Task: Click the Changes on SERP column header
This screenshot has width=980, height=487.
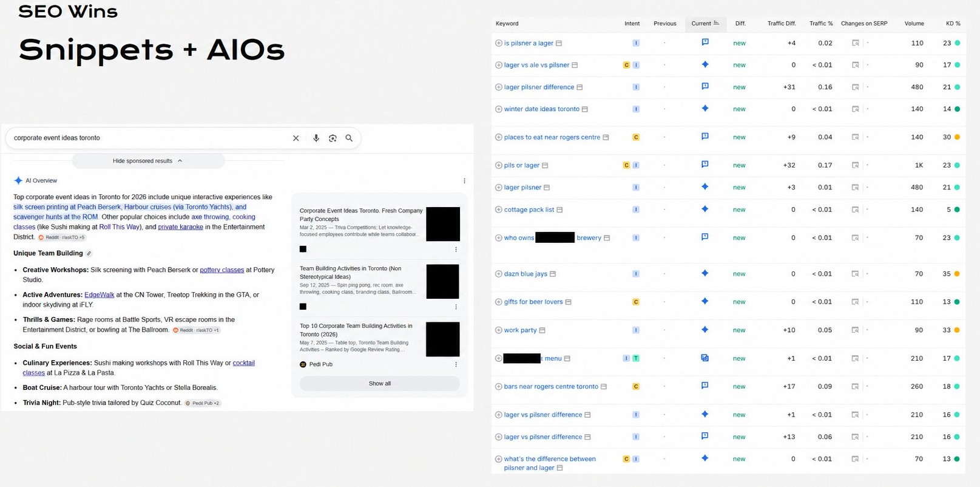Action: click(863, 24)
